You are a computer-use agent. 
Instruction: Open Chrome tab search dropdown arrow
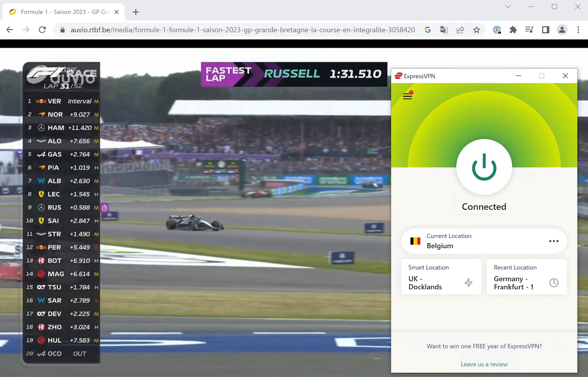[x=507, y=7]
